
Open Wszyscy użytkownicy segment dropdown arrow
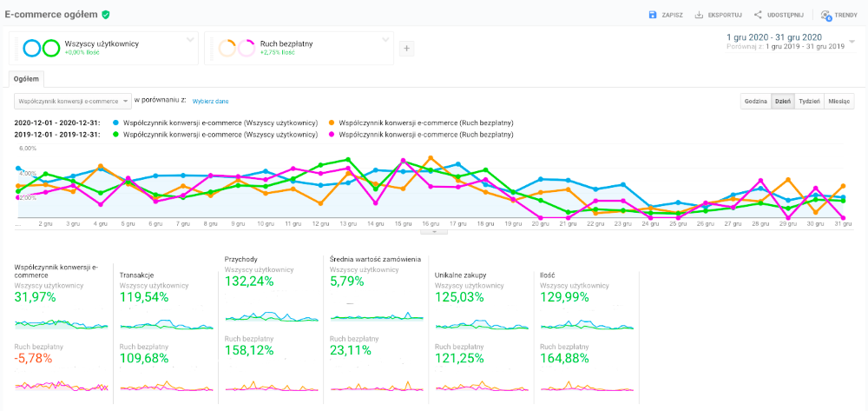[x=190, y=39]
